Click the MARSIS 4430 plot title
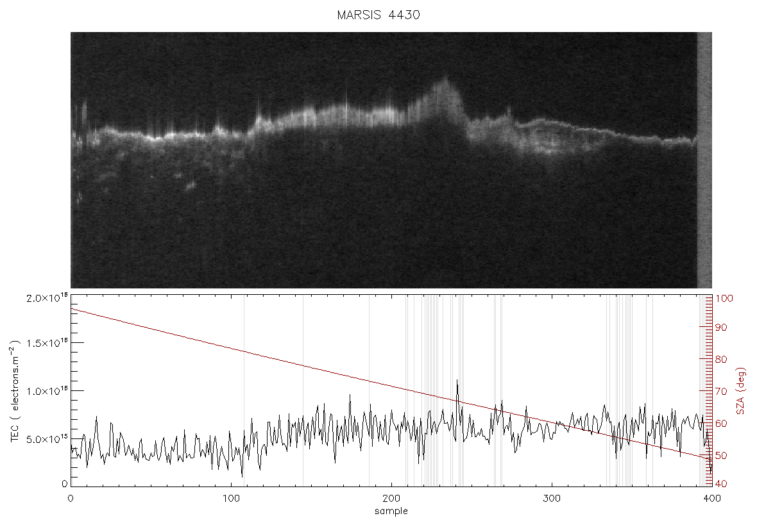 click(378, 15)
